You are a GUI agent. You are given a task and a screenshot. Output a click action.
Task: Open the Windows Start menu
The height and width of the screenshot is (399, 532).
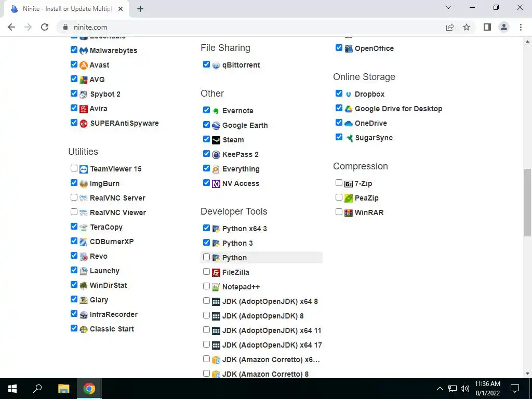pos(12,389)
